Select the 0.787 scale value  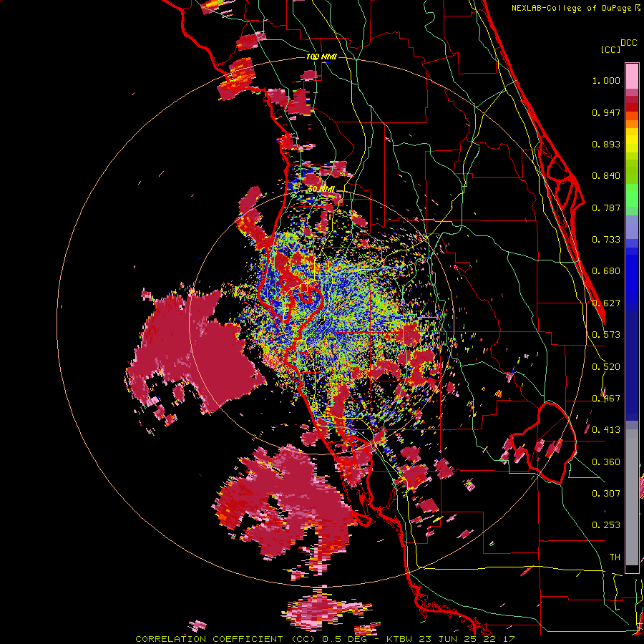pos(606,208)
